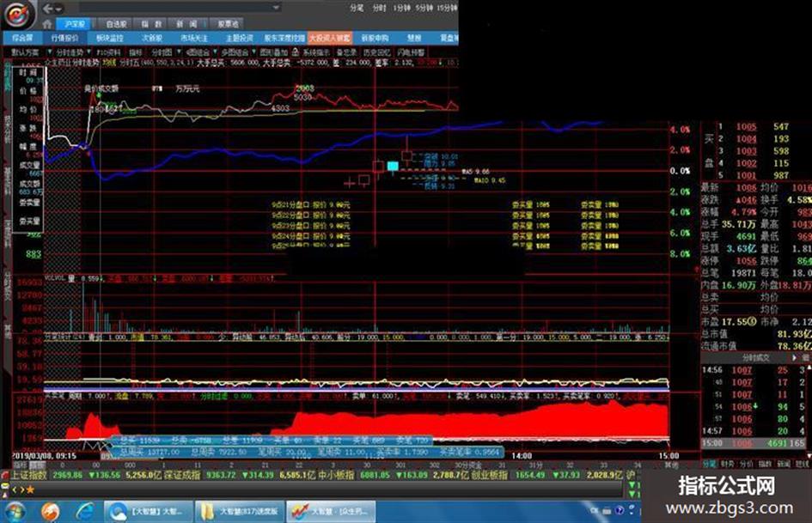Open the 主题投资 menu item
812x523 pixels.
(240, 38)
